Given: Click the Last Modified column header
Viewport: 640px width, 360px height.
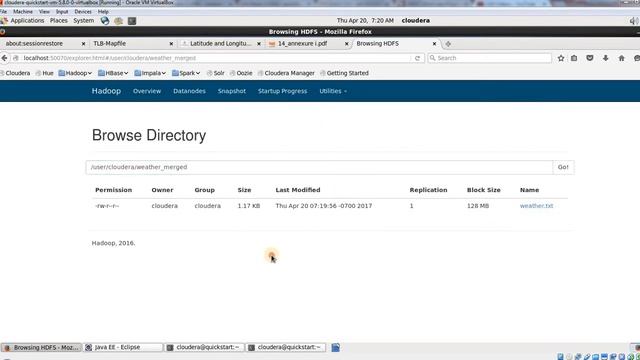Looking at the screenshot, I should [x=298, y=190].
